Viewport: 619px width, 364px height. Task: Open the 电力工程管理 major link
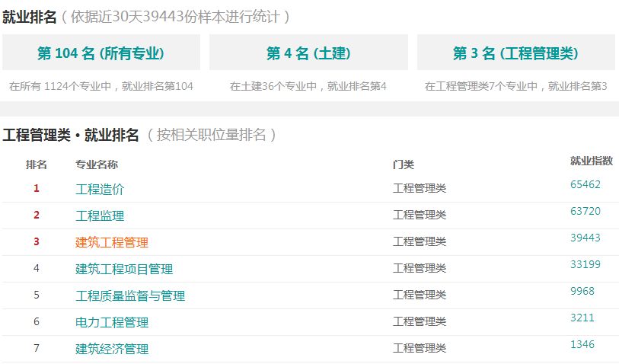[112, 323]
